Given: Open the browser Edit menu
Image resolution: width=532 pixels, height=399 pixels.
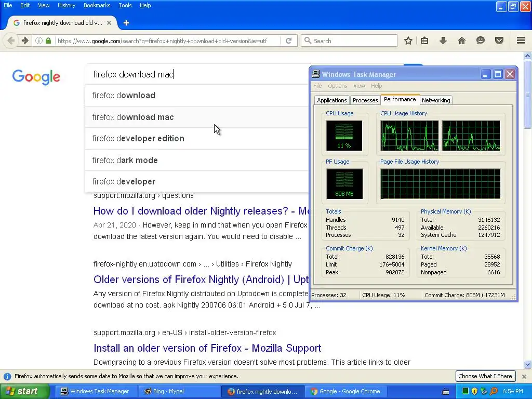Looking at the screenshot, I should pos(25,5).
